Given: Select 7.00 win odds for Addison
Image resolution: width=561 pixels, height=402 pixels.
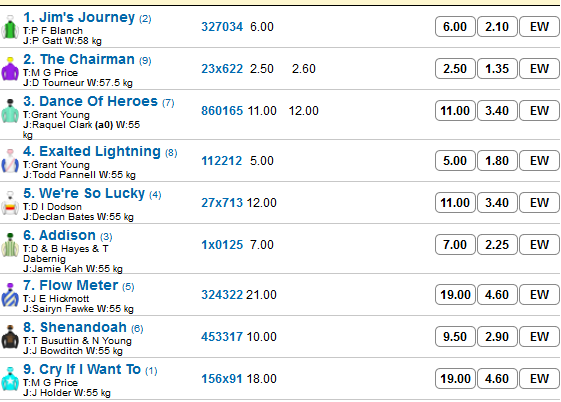Looking at the screenshot, I should (x=455, y=245).
